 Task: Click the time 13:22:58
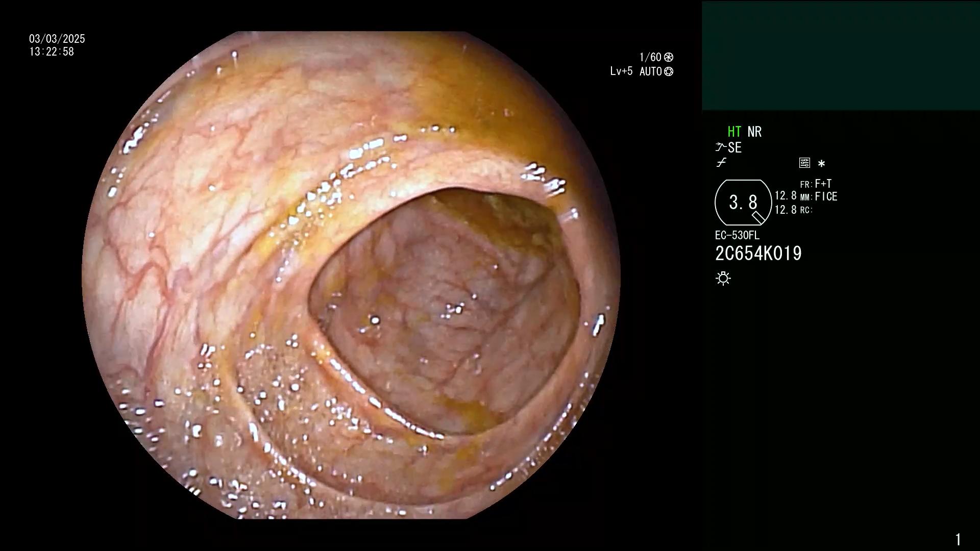pyautogui.click(x=52, y=52)
